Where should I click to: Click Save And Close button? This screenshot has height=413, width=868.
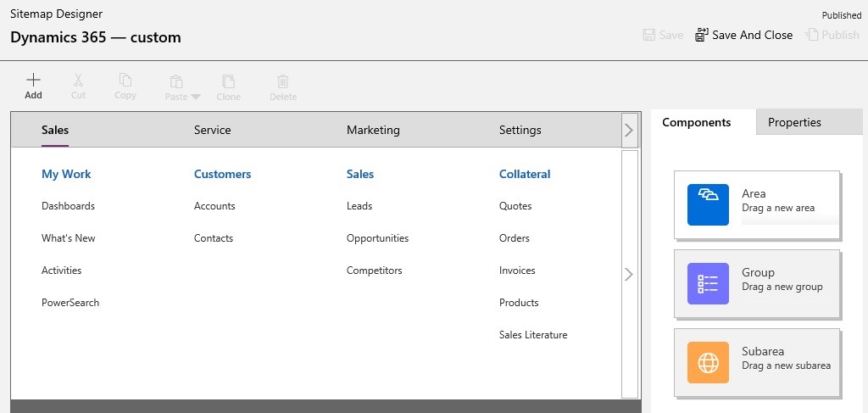pyautogui.click(x=744, y=35)
